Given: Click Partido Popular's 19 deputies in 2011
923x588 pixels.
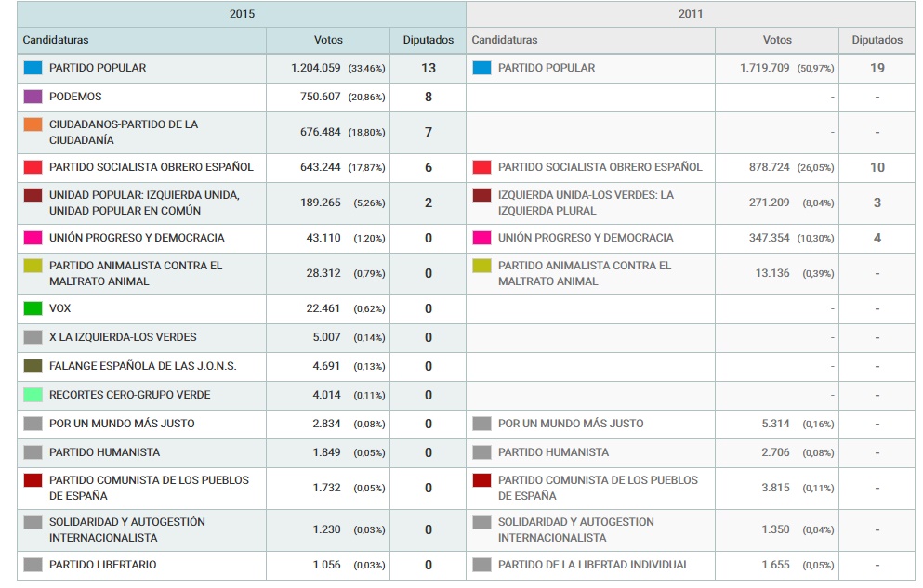Looking at the screenshot, I should (877, 68).
